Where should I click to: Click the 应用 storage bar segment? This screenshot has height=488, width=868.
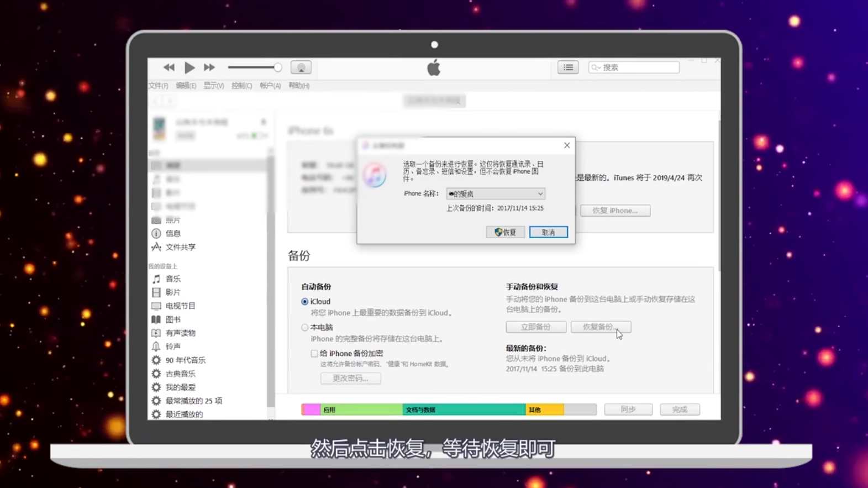point(361,410)
